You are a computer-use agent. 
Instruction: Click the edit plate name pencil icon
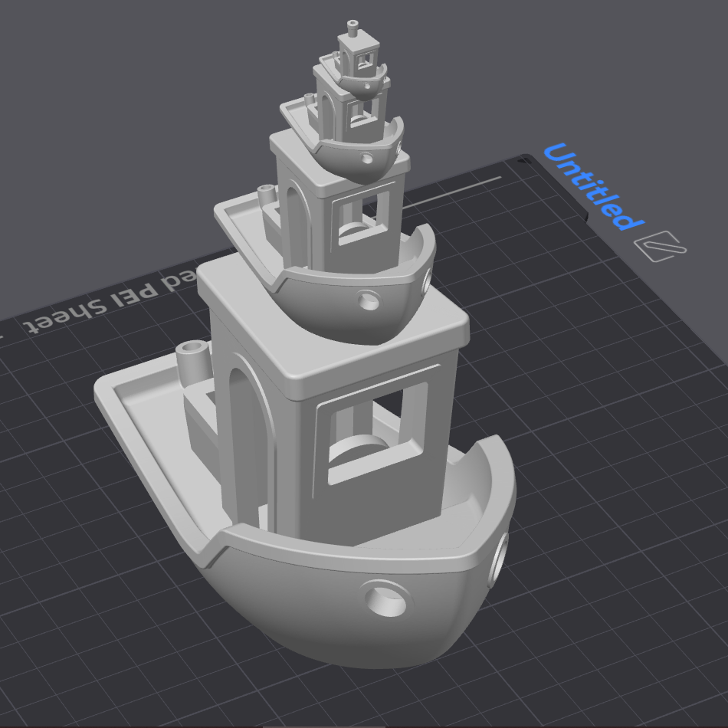(660, 246)
